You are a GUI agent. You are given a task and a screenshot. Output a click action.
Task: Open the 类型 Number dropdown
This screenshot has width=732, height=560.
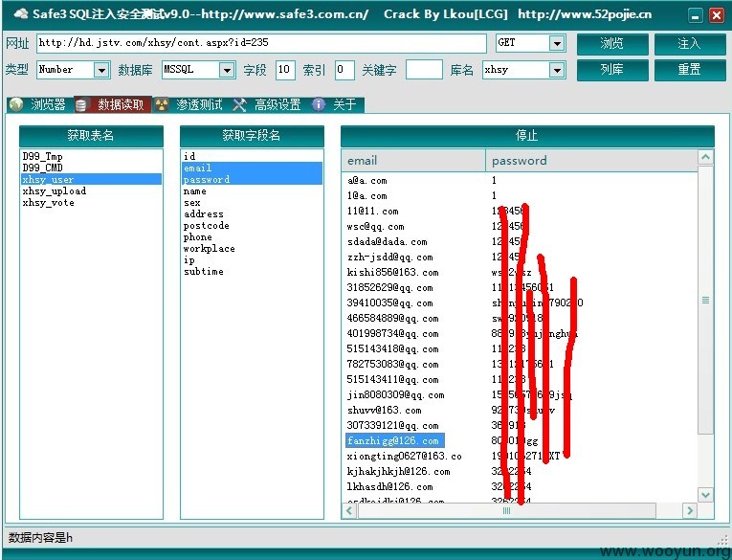tap(101, 70)
